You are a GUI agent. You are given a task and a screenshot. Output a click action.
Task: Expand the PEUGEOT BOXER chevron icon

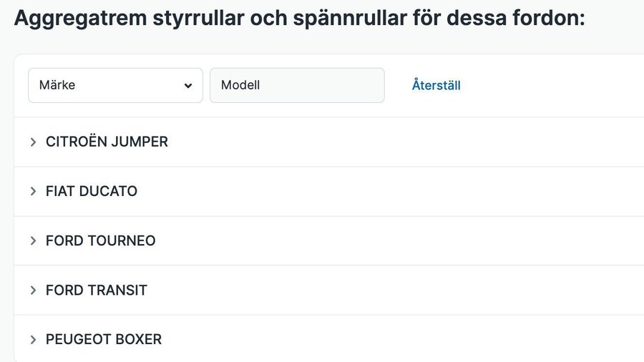coord(33,340)
